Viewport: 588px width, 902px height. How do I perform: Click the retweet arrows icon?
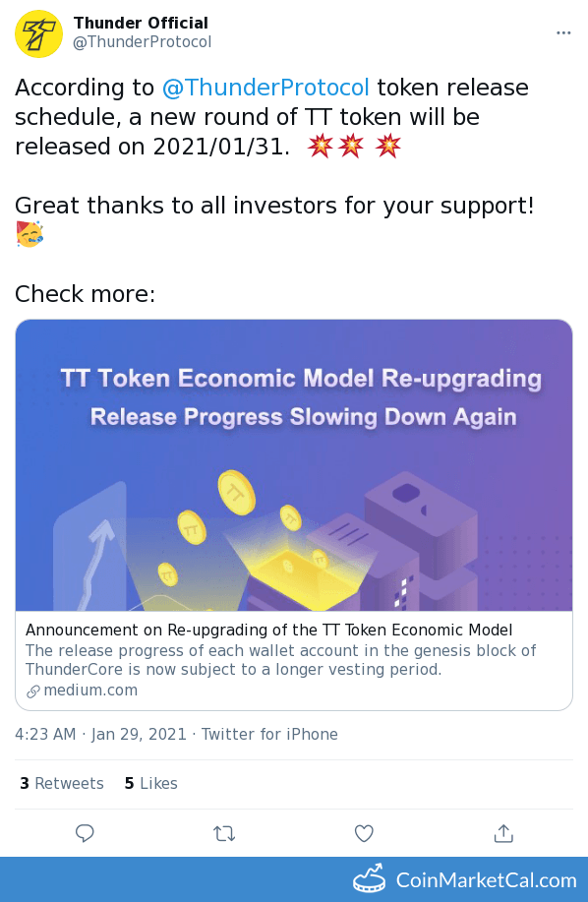(x=224, y=833)
